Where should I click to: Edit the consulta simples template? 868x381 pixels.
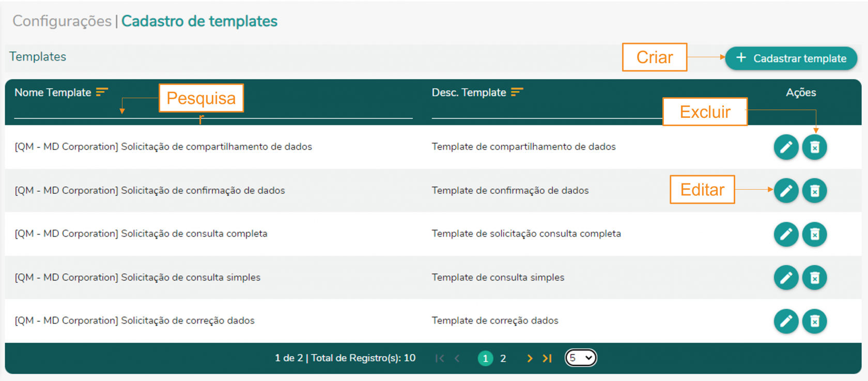[x=786, y=278]
